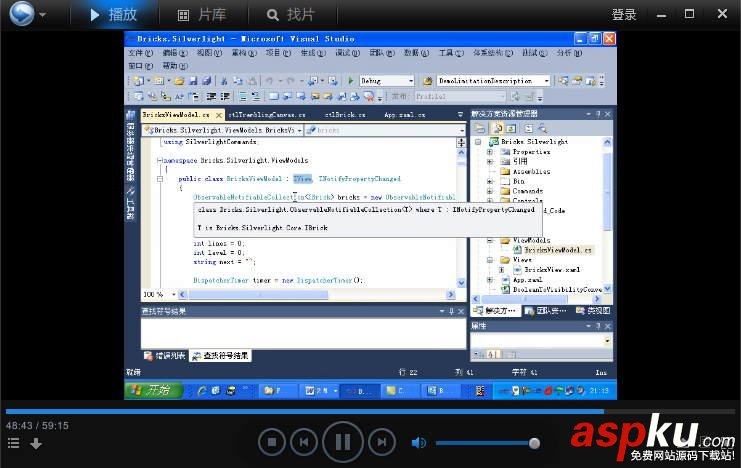Go to the 找片 search tab
The image size is (741, 468).
288,15
